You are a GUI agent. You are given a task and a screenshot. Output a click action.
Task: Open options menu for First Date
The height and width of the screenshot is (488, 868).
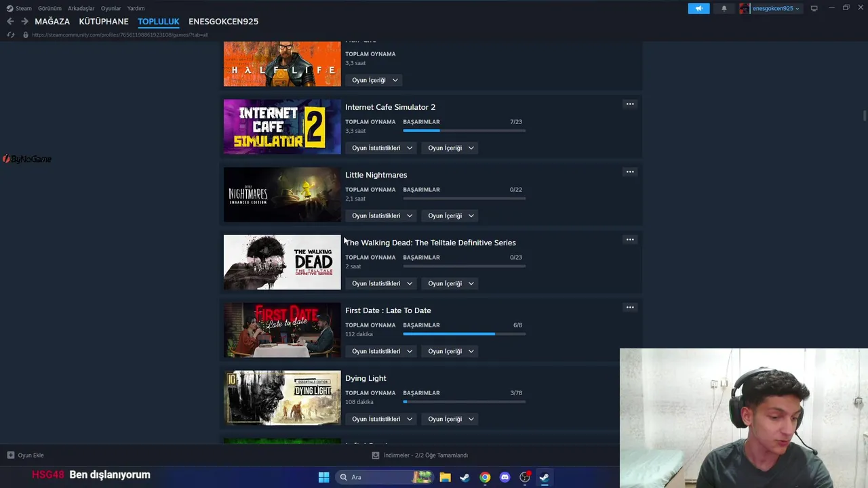click(630, 307)
